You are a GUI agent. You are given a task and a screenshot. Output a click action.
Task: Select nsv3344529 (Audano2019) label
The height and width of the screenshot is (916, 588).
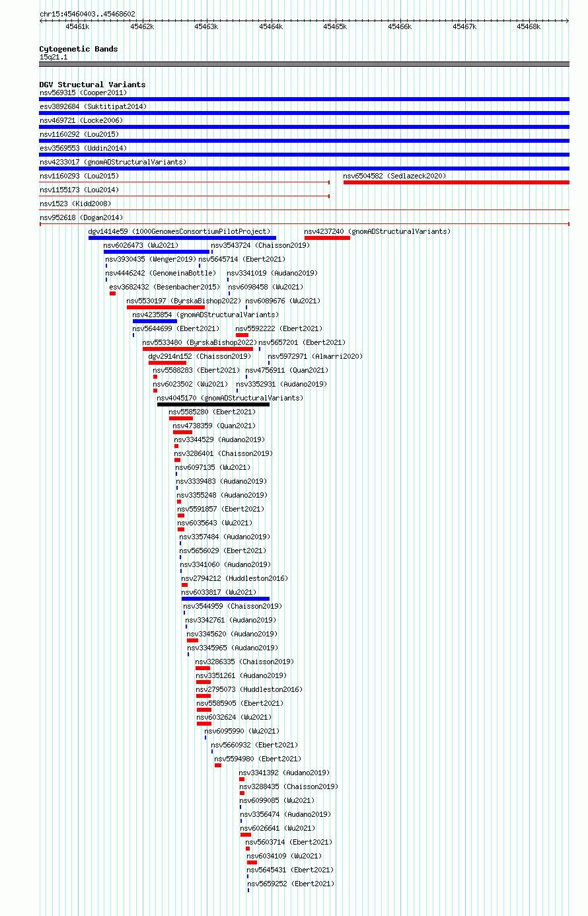(x=219, y=440)
